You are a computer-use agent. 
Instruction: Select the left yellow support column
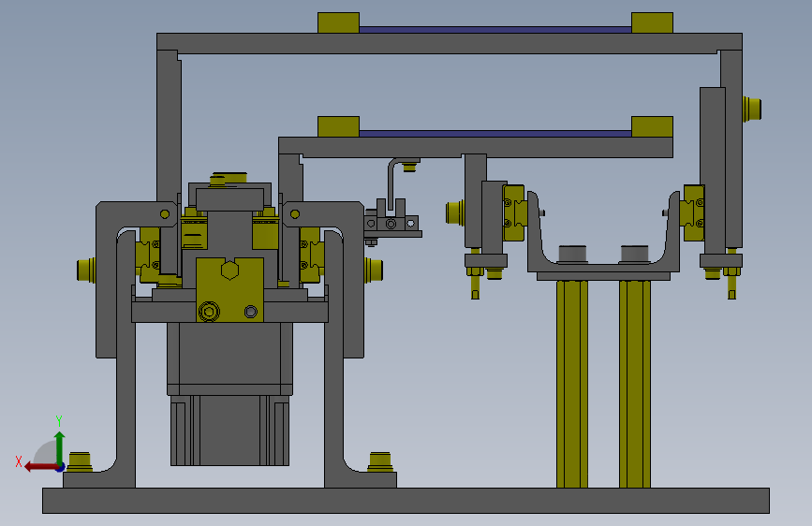(x=572, y=384)
